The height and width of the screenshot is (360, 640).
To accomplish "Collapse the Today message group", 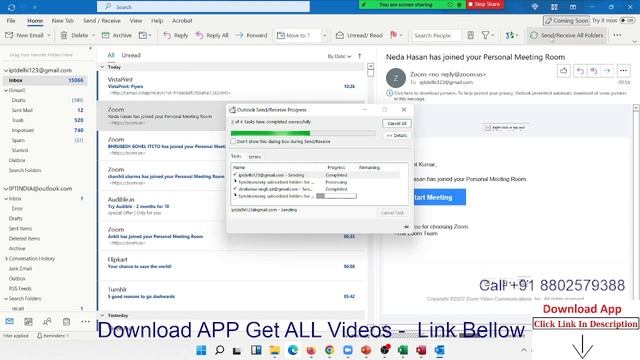I will coord(102,67).
